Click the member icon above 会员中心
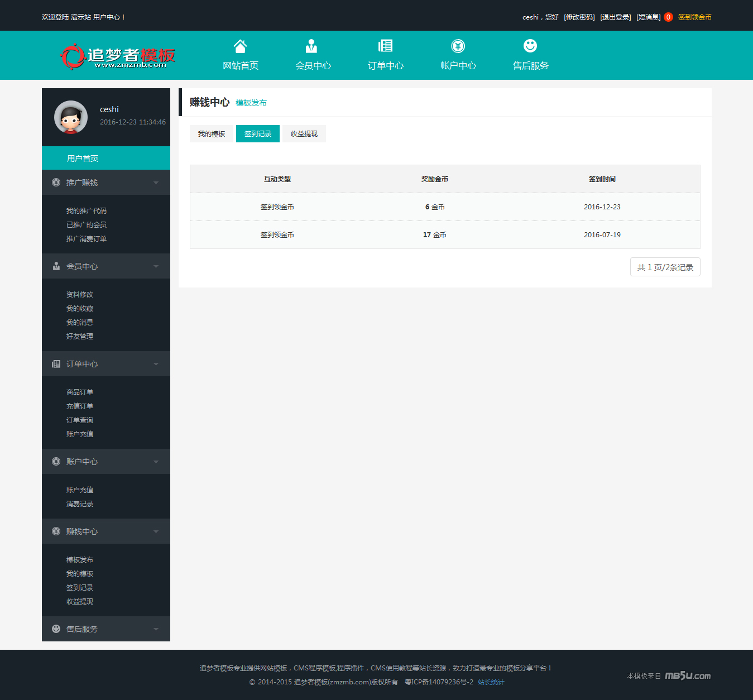The image size is (753, 700). click(x=311, y=46)
